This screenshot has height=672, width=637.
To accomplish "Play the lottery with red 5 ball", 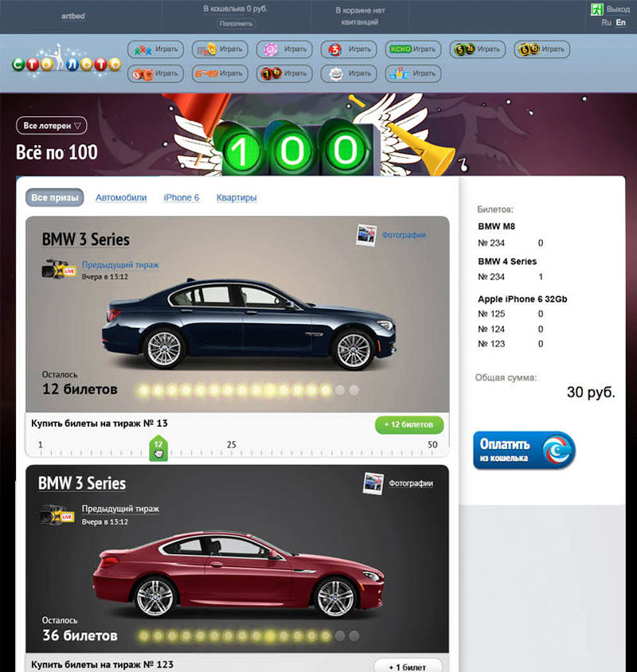I will 348,49.
